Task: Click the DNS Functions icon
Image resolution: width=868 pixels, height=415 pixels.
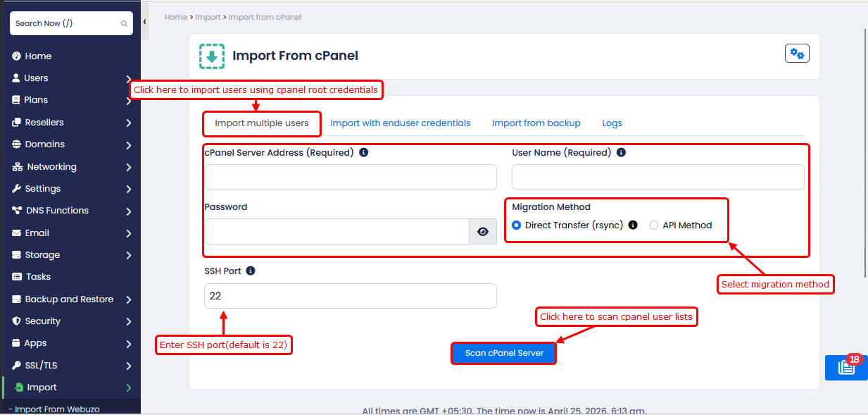Action: (17, 211)
